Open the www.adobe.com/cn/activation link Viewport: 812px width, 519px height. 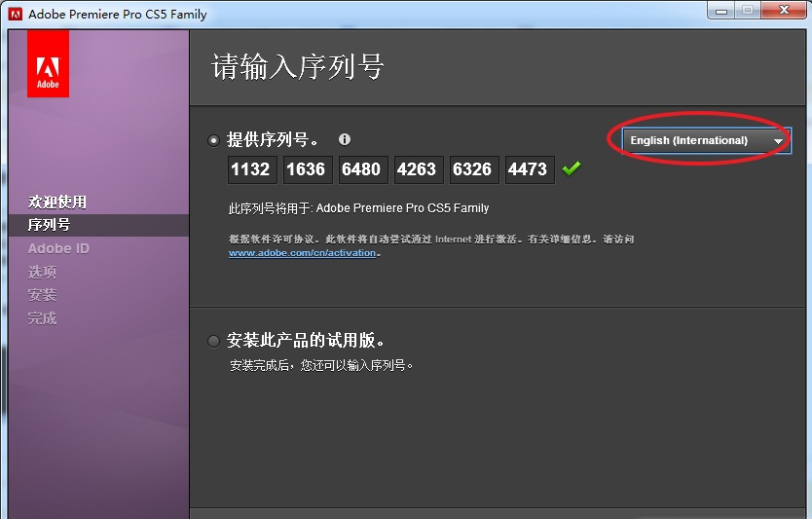pyautogui.click(x=302, y=253)
